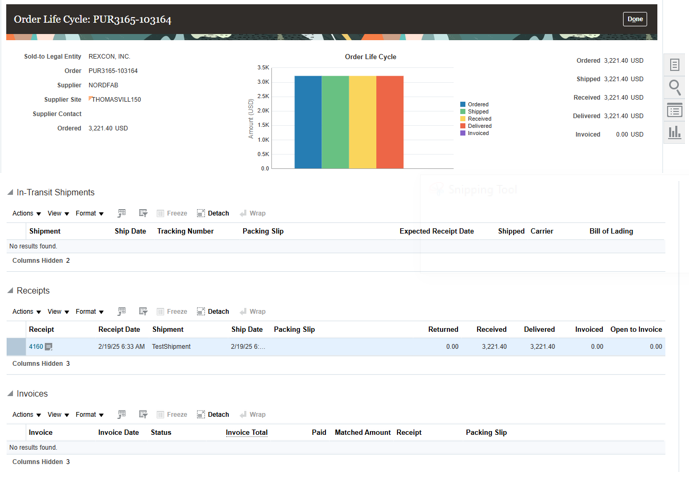The height and width of the screenshot is (477, 689).
Task: Click the Open to Invoice column header
Action: coord(636,329)
